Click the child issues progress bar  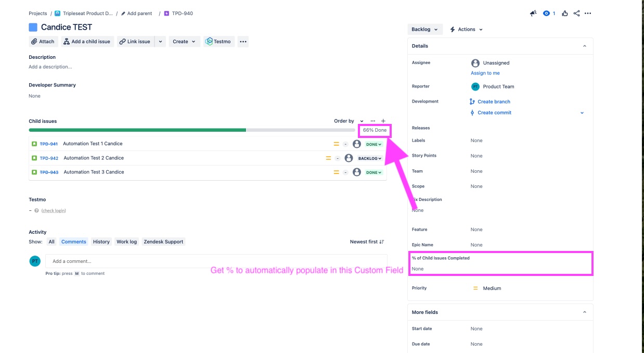click(192, 130)
